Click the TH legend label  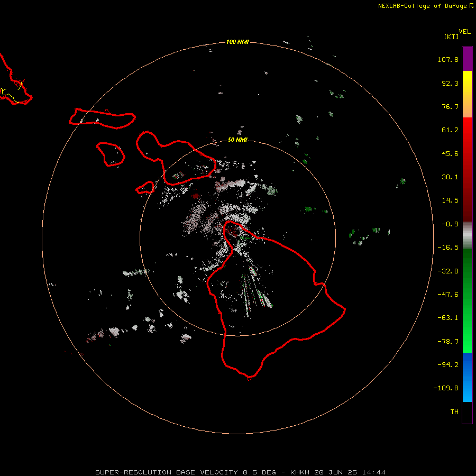[x=454, y=411]
